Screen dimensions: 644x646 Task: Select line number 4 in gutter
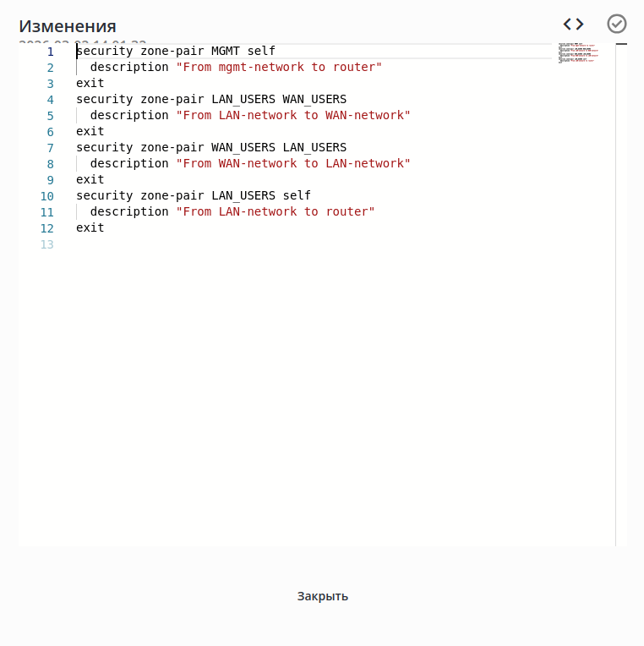[50, 100]
